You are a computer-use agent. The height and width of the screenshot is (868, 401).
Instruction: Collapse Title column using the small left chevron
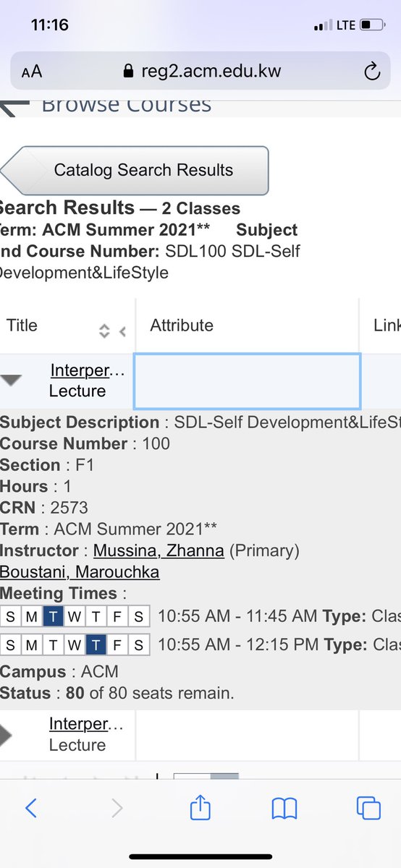click(x=122, y=331)
